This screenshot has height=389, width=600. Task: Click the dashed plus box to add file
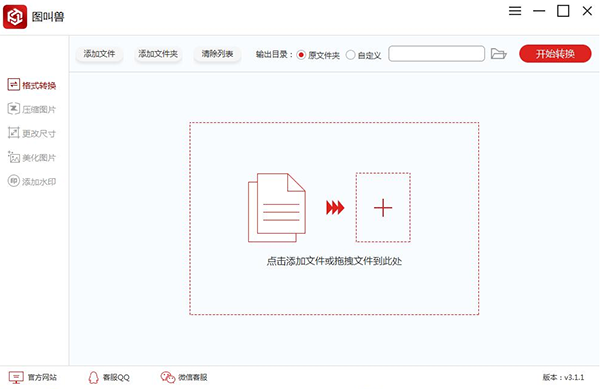point(383,207)
